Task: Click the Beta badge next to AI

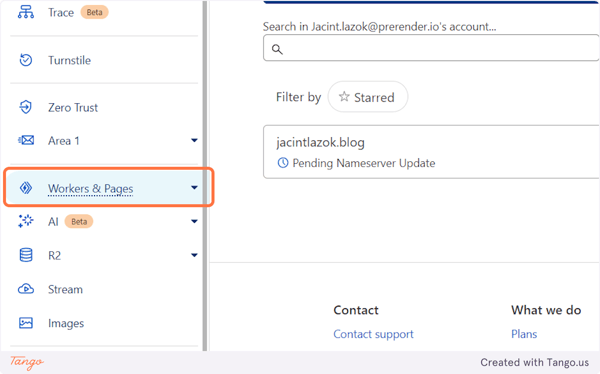Action: pos(79,221)
